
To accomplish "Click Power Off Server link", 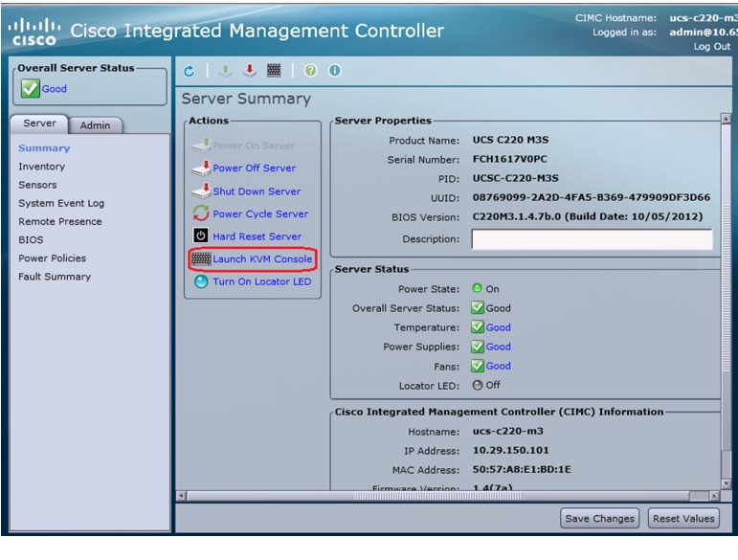I will pyautogui.click(x=255, y=168).
